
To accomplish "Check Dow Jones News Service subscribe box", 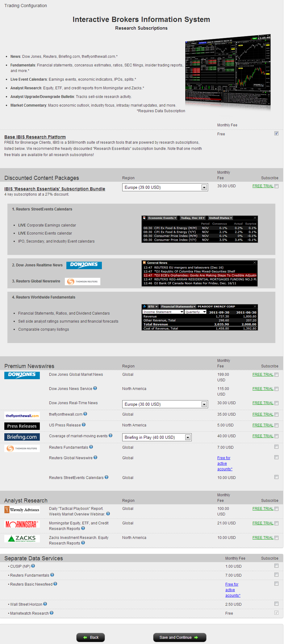I will 277,389.
